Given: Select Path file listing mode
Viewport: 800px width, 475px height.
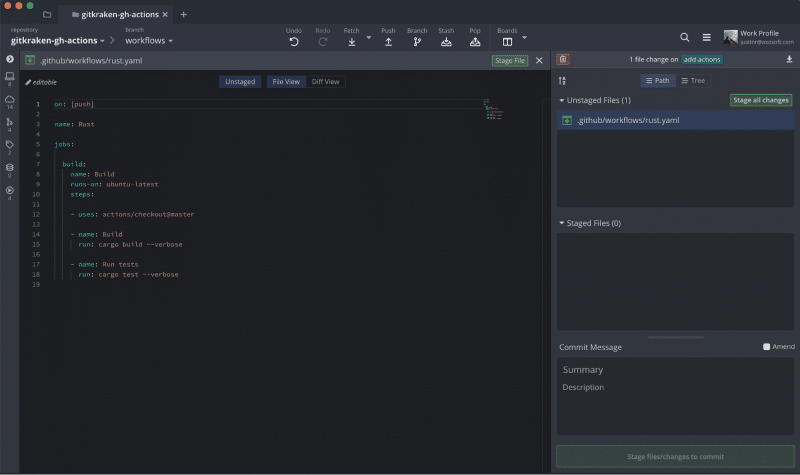Looking at the screenshot, I should pyautogui.click(x=658, y=81).
